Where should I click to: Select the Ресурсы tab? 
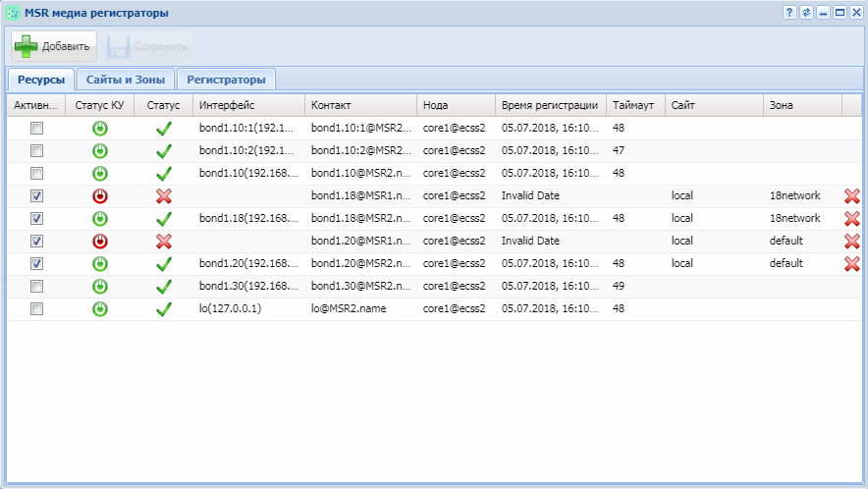click(40, 80)
